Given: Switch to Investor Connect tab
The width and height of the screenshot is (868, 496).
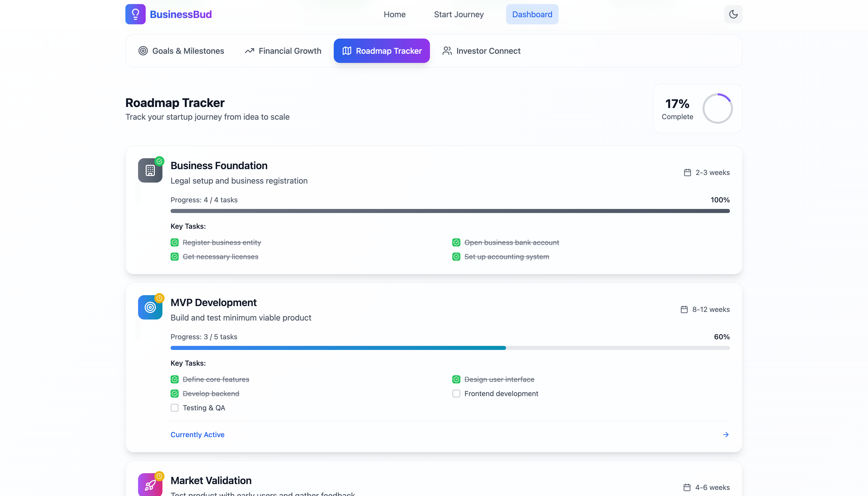Looking at the screenshot, I should pos(481,51).
